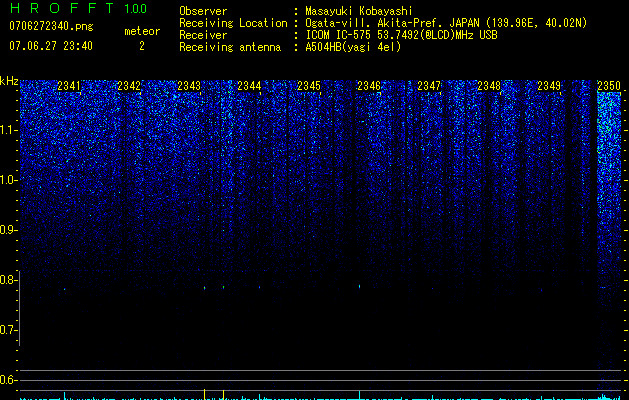Screen dimensions: 629x400
Task: Click the 0.7 kHz axis label
Action: 9,330
